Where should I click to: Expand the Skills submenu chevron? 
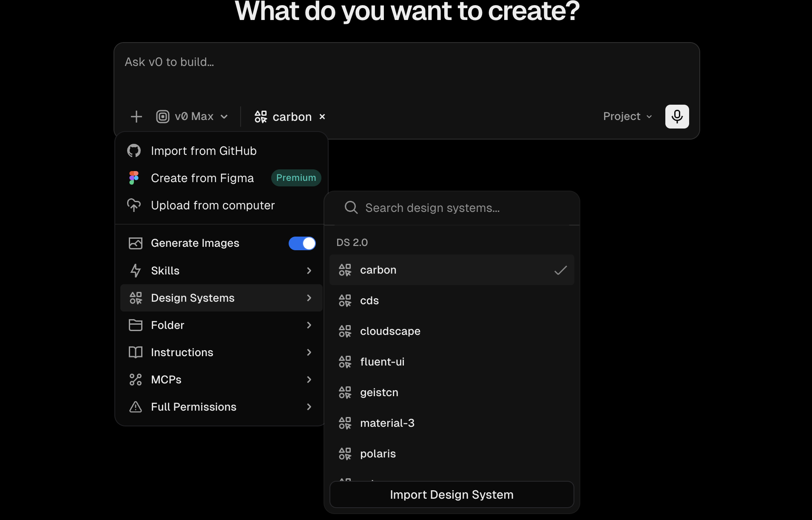click(x=309, y=271)
